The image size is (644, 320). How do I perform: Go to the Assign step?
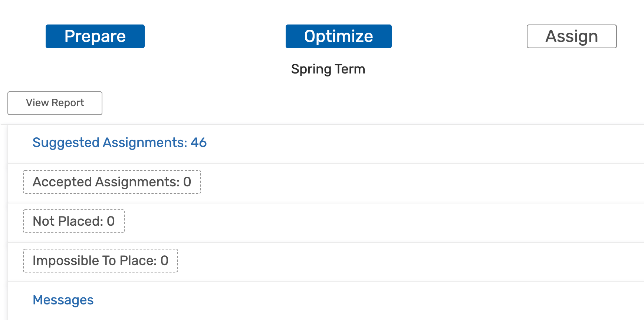click(x=571, y=36)
